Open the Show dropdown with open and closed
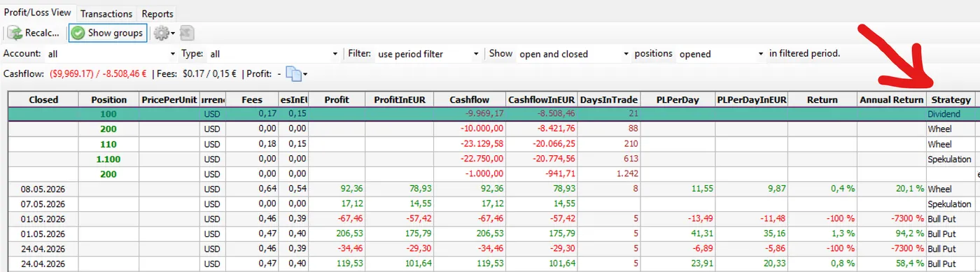980x272 pixels. click(573, 54)
